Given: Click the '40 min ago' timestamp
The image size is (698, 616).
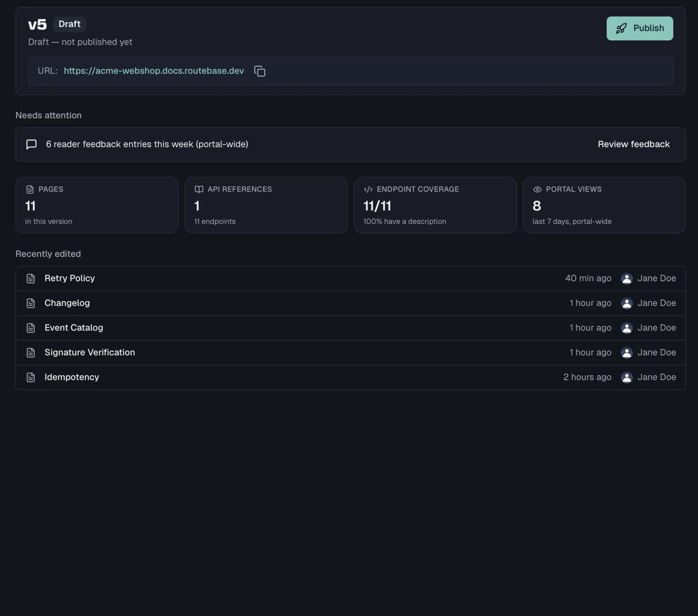Looking at the screenshot, I should (588, 278).
